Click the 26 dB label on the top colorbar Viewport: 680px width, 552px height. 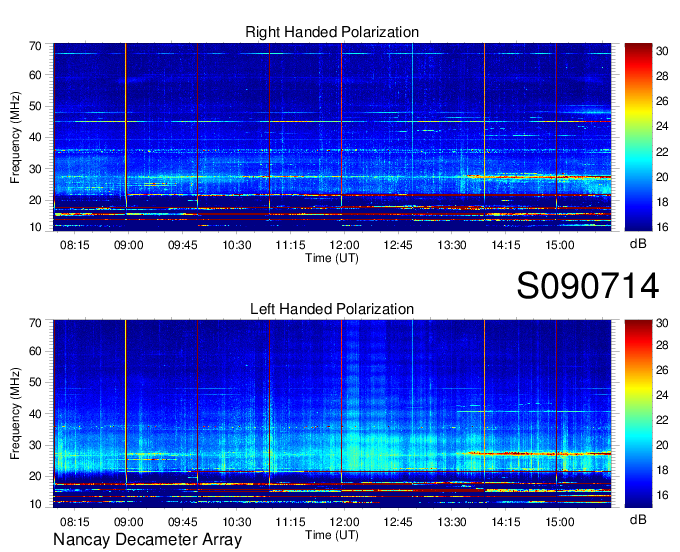(x=662, y=101)
